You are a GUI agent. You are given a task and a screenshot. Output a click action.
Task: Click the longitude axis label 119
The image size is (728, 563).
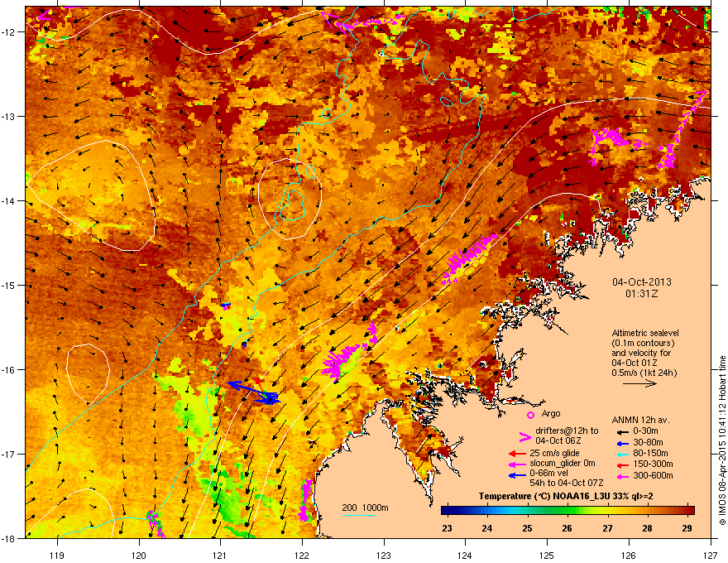[57, 555]
